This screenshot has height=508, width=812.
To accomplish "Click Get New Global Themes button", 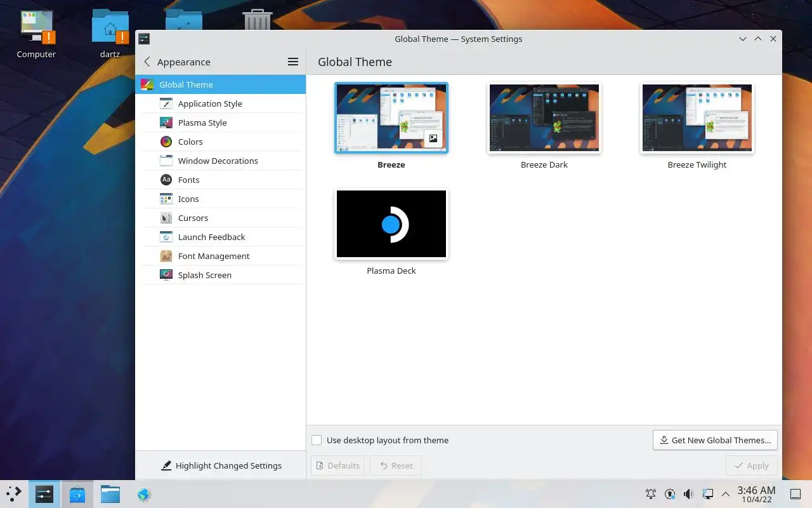I will [715, 440].
